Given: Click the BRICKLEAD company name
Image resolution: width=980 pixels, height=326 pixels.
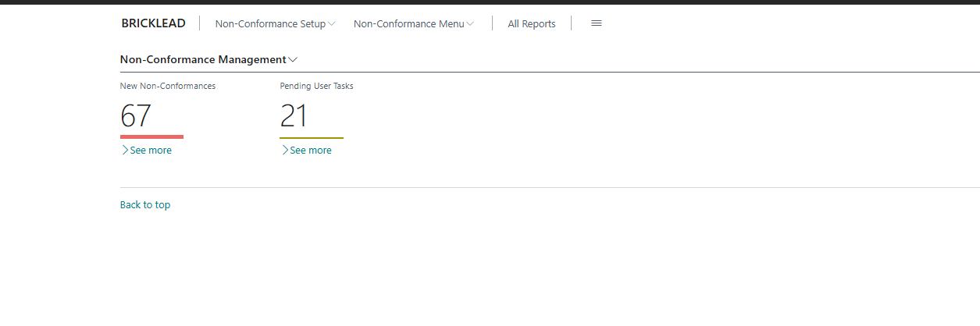Looking at the screenshot, I should 154,23.
